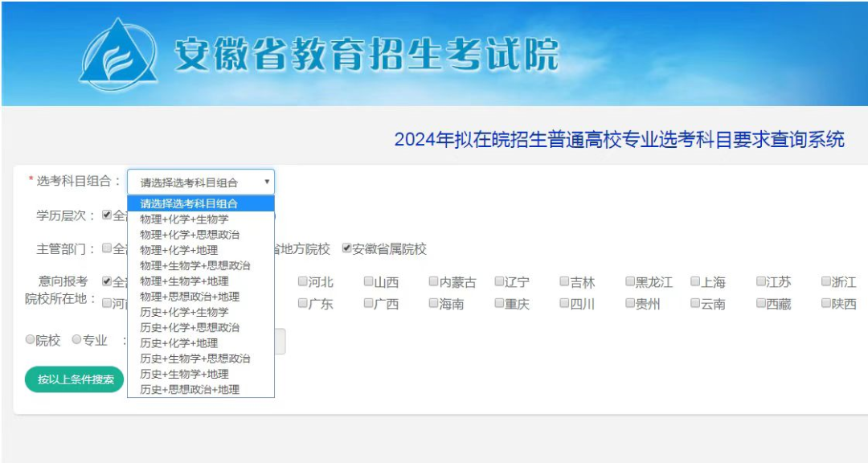Check the 四川 checkbox

click(x=564, y=303)
